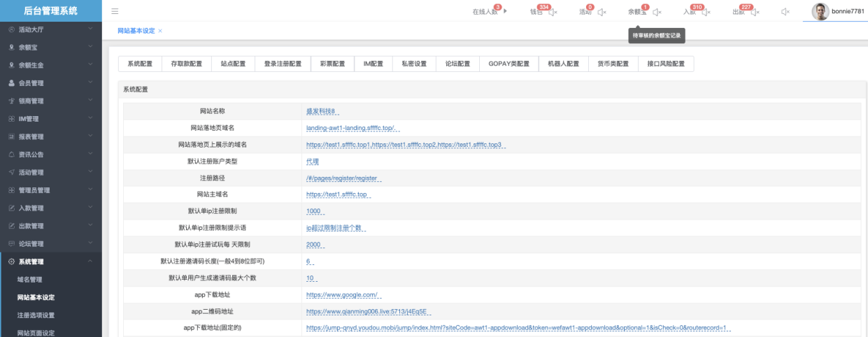Open the bonnie7781 user avatar
Screen dimensions: 868x337
[820, 11]
